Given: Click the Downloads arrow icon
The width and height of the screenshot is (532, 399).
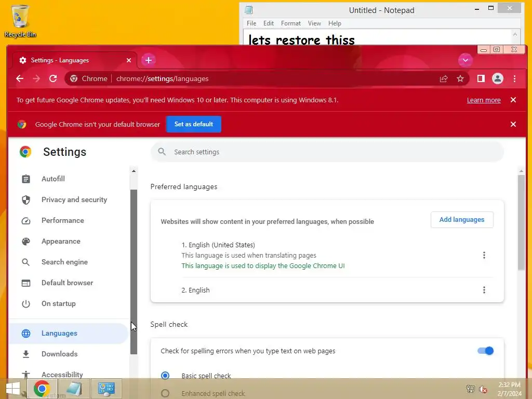Looking at the screenshot, I should coord(26,354).
